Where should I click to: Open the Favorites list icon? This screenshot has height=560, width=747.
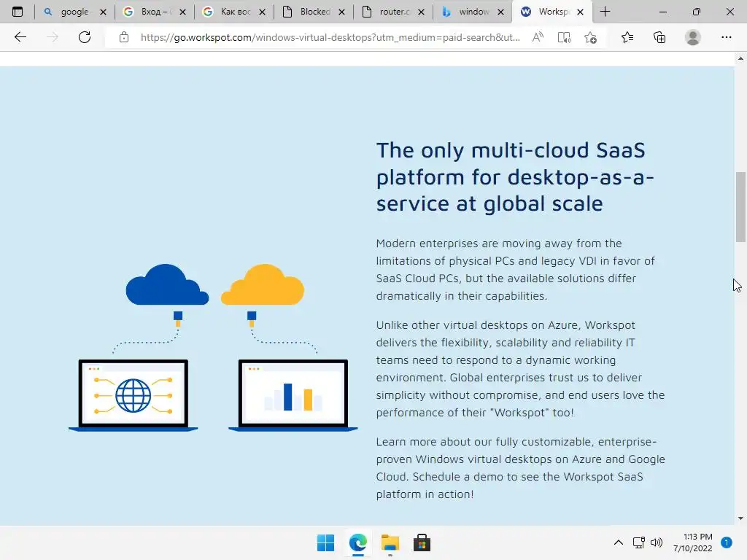(627, 37)
